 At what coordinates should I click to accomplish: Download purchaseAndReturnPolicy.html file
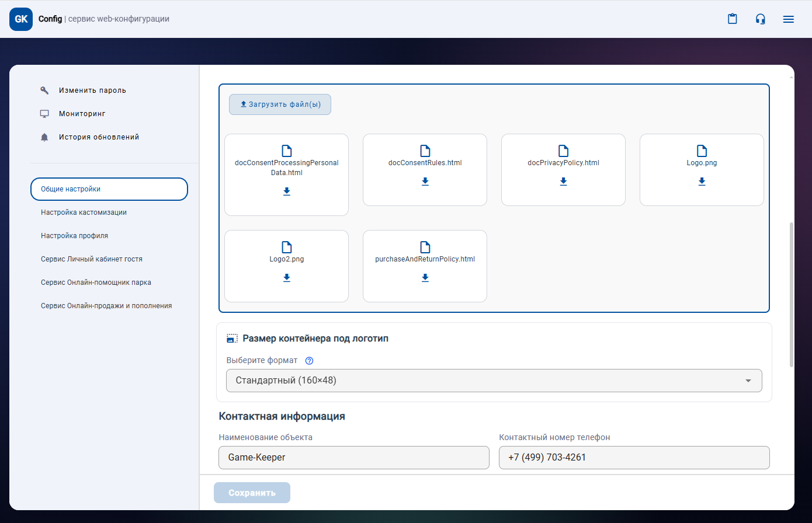tap(425, 278)
